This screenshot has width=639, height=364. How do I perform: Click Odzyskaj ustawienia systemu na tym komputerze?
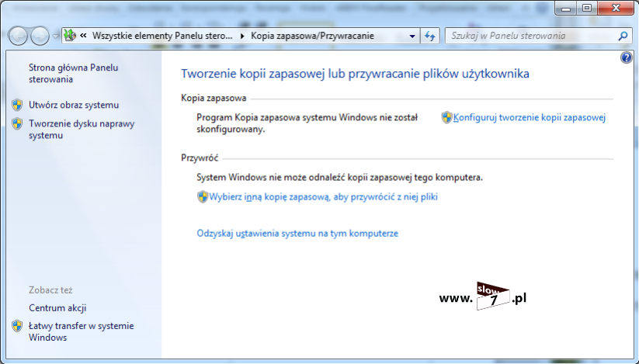pyautogui.click(x=297, y=234)
